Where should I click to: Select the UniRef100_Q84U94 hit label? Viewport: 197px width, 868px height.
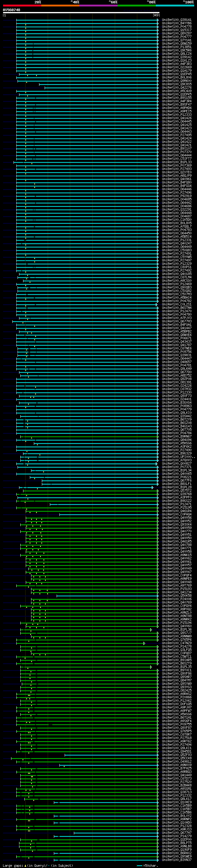pyautogui.click(x=177, y=440)
